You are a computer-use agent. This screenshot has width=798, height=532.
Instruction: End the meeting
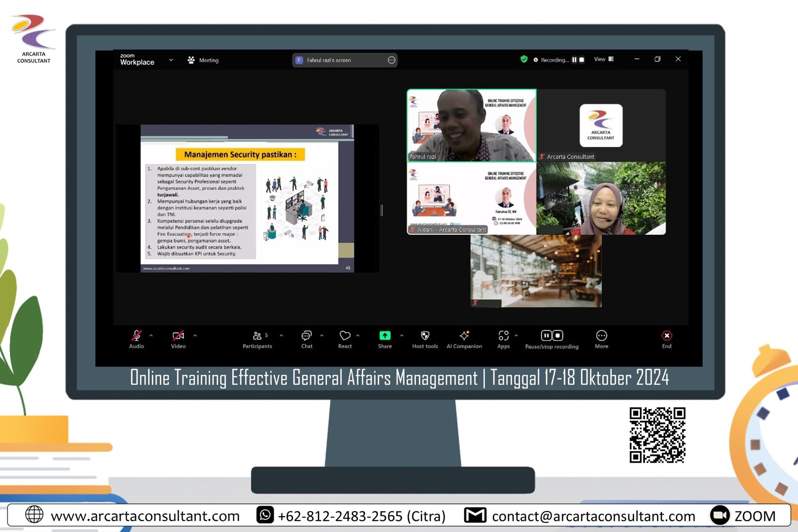(667, 336)
